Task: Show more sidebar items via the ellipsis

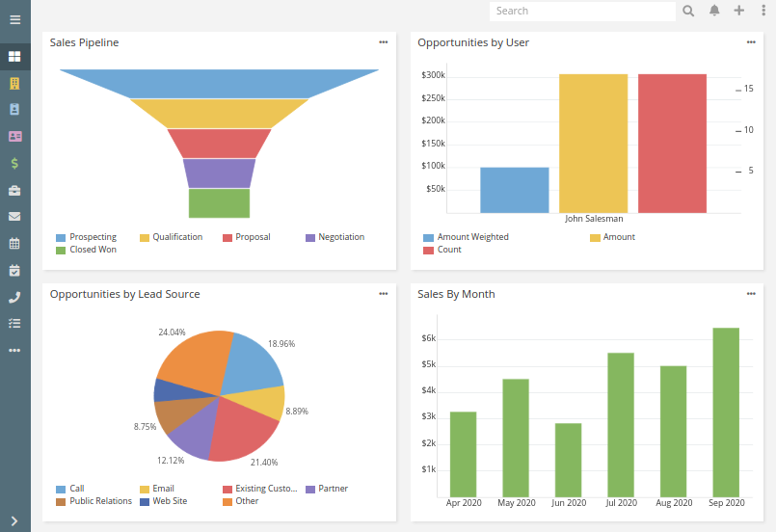Action: click(x=14, y=351)
